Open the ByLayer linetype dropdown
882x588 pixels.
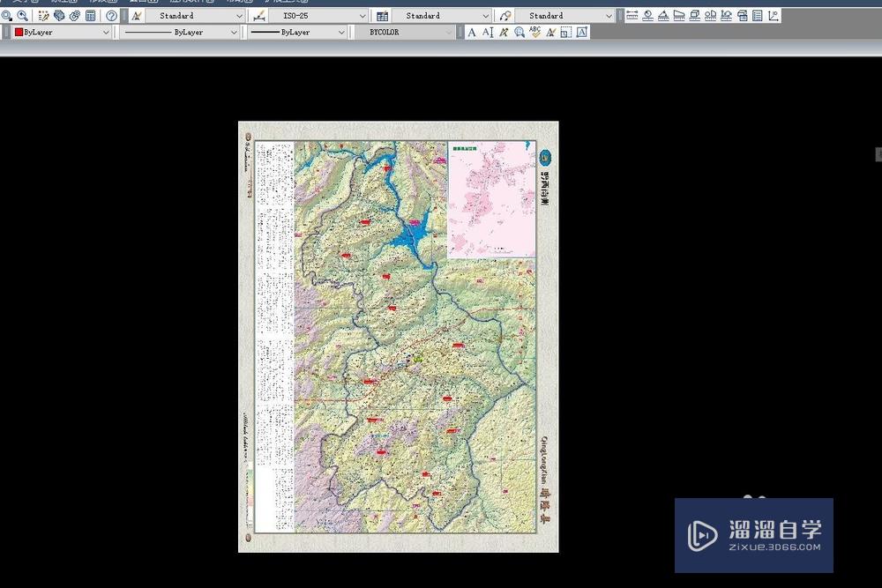(180, 32)
